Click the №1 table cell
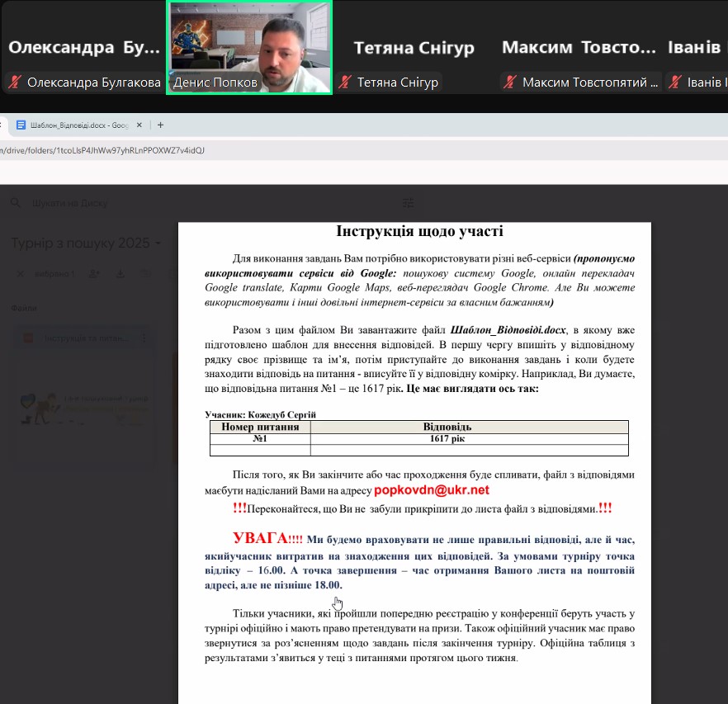 (x=260, y=439)
